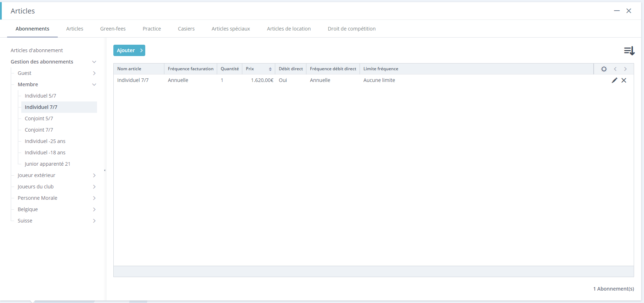The width and height of the screenshot is (644, 303).
Task: Open the table column settings gear
Action: pyautogui.click(x=604, y=69)
